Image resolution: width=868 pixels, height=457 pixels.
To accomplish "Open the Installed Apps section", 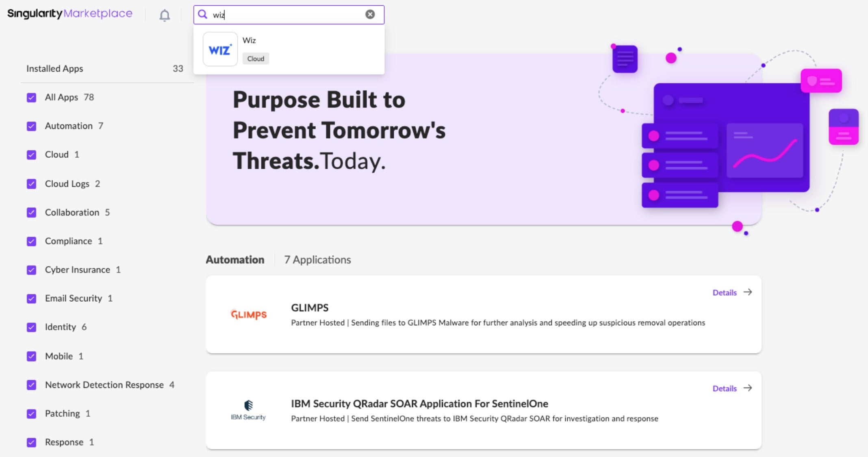I will point(55,69).
